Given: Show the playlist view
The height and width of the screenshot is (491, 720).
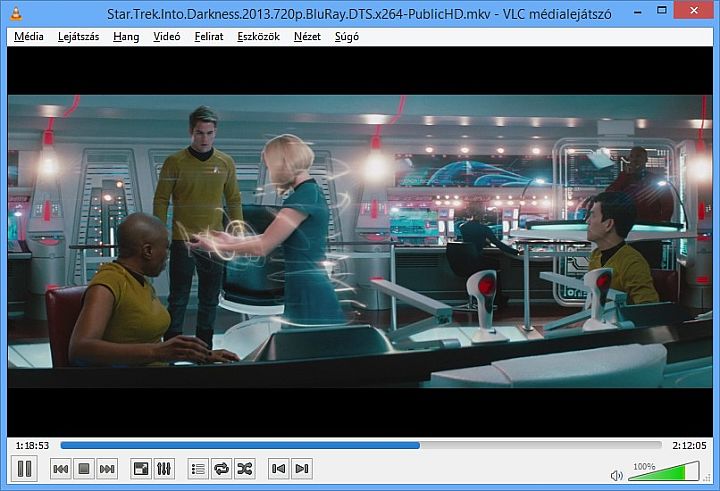Looking at the screenshot, I should tap(198, 468).
